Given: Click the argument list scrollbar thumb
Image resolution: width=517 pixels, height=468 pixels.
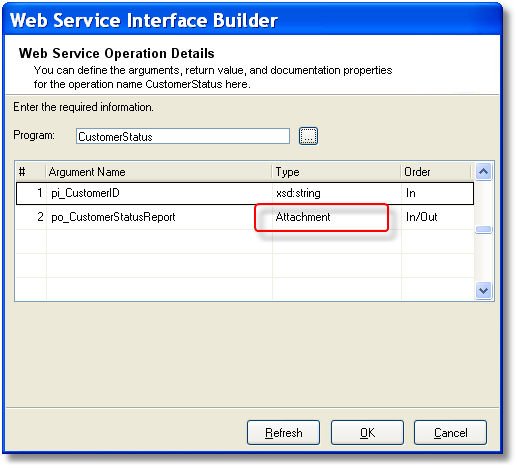Looking at the screenshot, I should (x=483, y=229).
